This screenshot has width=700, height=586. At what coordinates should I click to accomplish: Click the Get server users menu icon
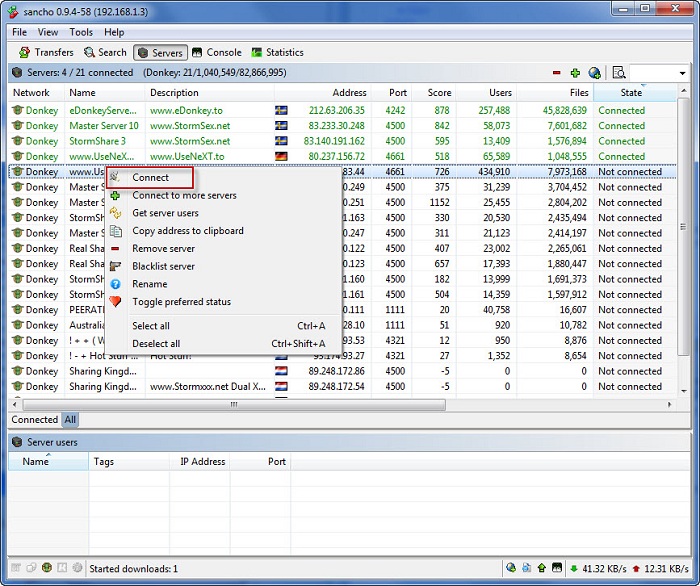116,213
